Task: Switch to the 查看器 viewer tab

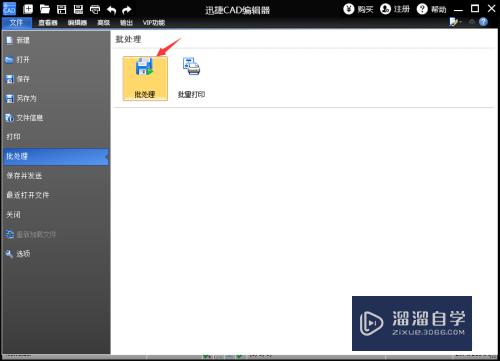Action: [48, 23]
